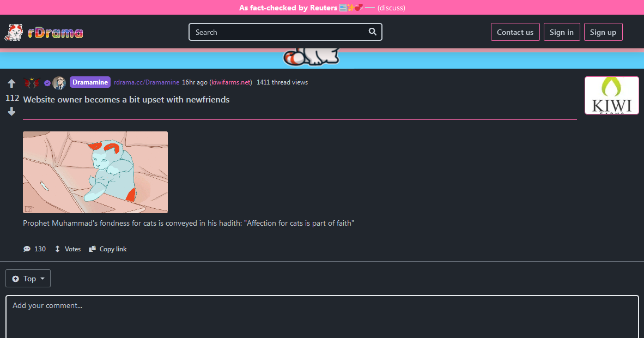Open the post title link
Screen dimensions: 644x338
126,100
